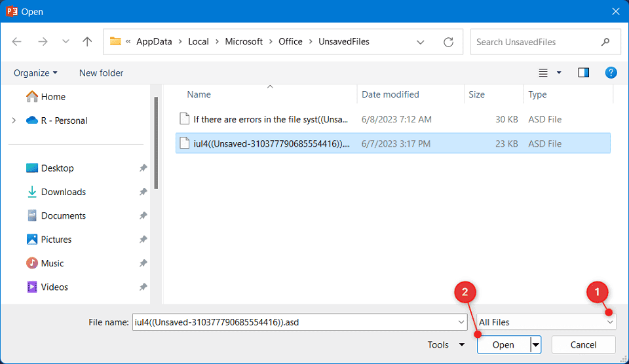Screen dimensions: 629x364
Task: Click the 23 KB size cell
Action: pyautogui.click(x=506, y=143)
